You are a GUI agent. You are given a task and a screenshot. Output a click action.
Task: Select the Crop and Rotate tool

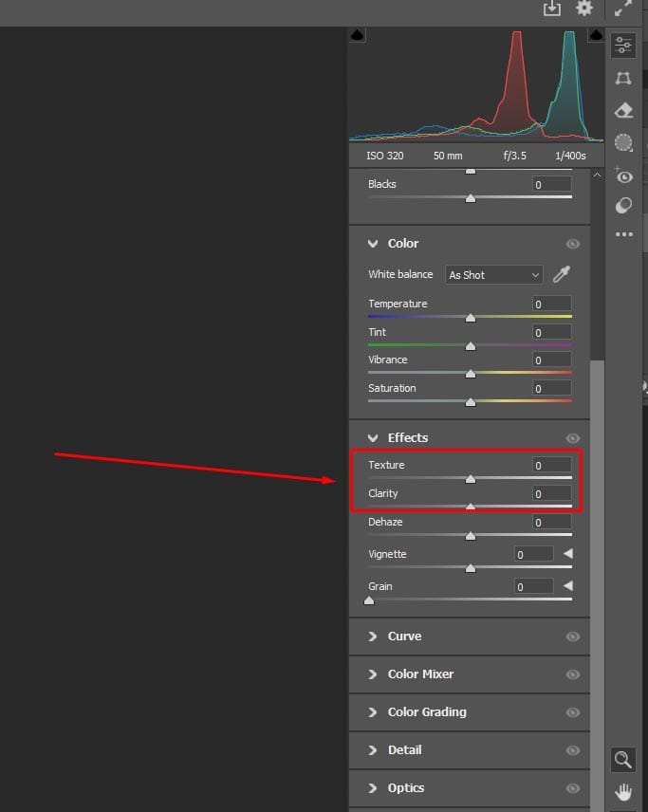coord(623,78)
